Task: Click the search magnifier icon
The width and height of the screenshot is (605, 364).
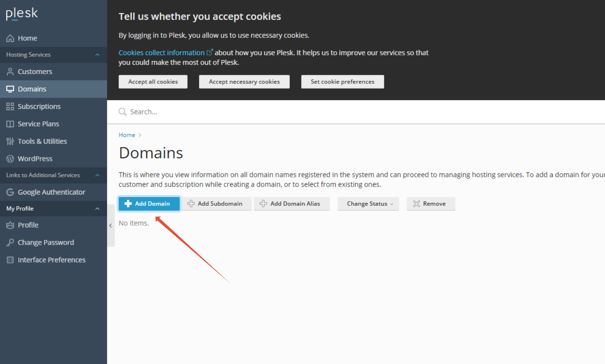Action: tap(122, 112)
